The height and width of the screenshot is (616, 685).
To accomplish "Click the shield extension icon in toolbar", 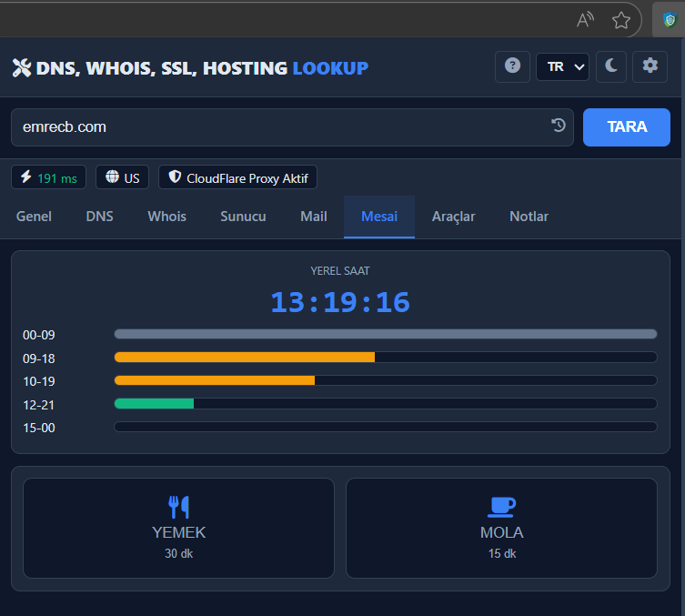I will pyautogui.click(x=671, y=20).
